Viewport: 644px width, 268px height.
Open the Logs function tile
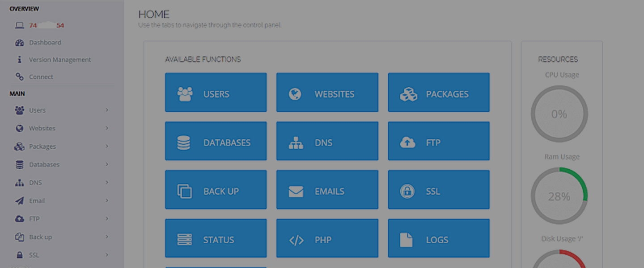(x=438, y=238)
